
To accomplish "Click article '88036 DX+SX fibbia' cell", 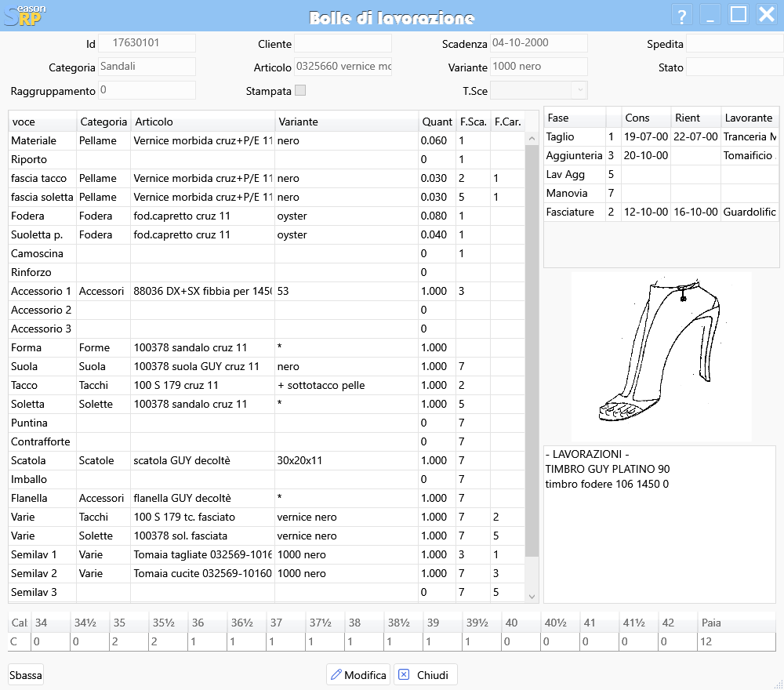I will [202, 291].
